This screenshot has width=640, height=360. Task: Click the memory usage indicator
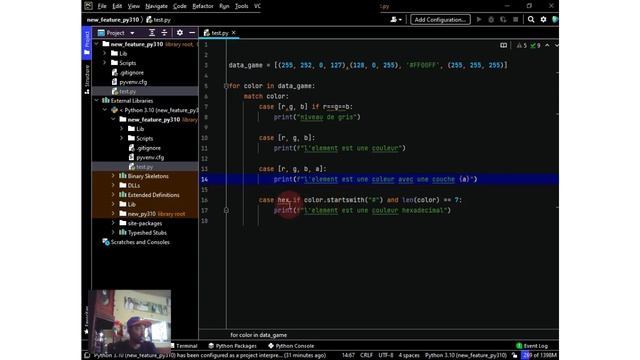(x=540, y=356)
